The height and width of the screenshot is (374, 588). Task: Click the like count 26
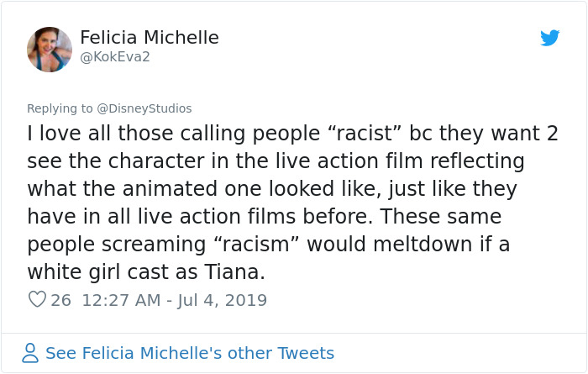point(61,300)
